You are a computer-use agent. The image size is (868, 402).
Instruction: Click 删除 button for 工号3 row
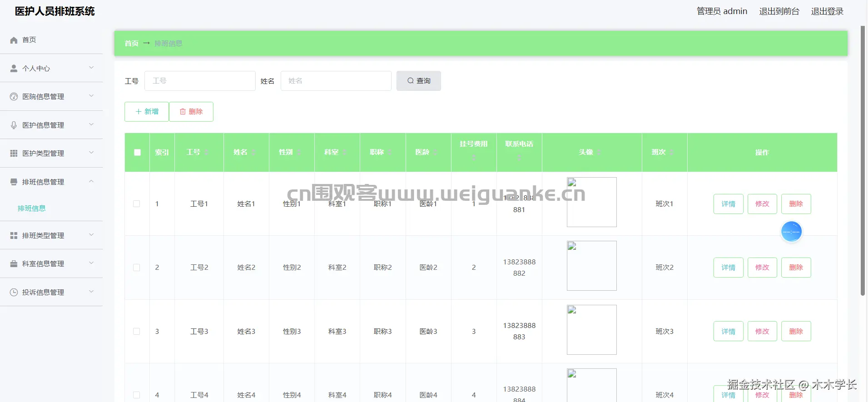pos(796,331)
